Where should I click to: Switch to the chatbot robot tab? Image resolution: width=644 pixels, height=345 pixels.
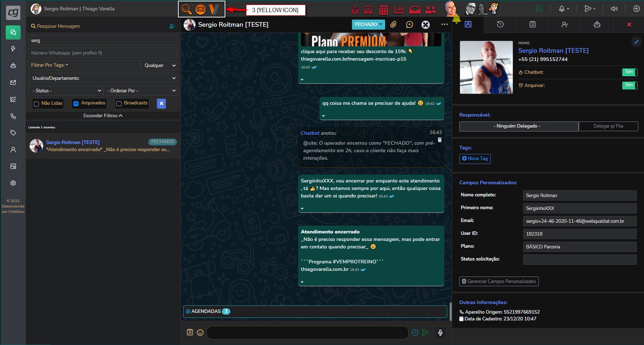click(x=597, y=24)
